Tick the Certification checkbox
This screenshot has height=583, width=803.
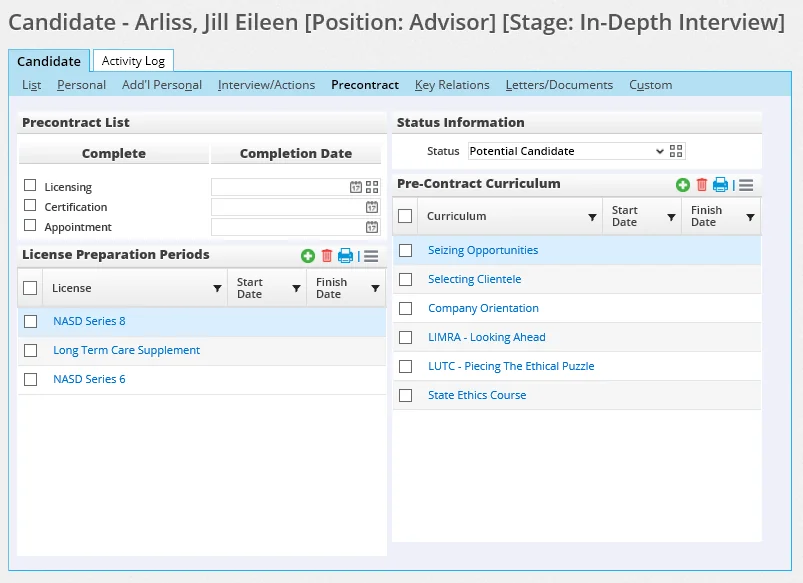tap(30, 206)
